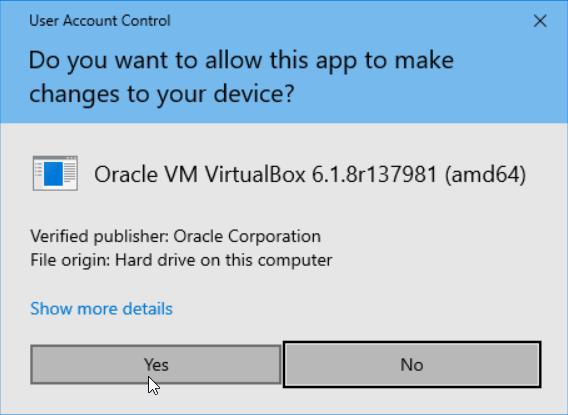The width and height of the screenshot is (568, 415).
Task: Click the 'Do you want to allow' heading
Action: [241, 60]
